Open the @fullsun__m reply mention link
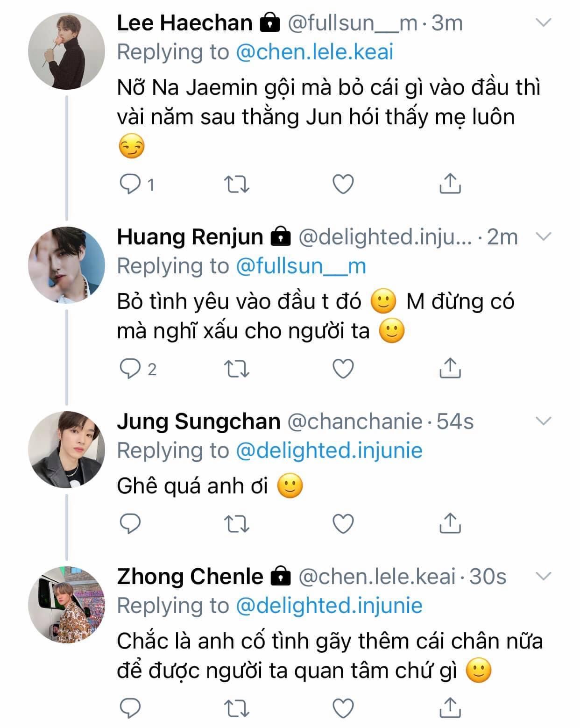Viewport: 580px width, 728px height. (301, 266)
